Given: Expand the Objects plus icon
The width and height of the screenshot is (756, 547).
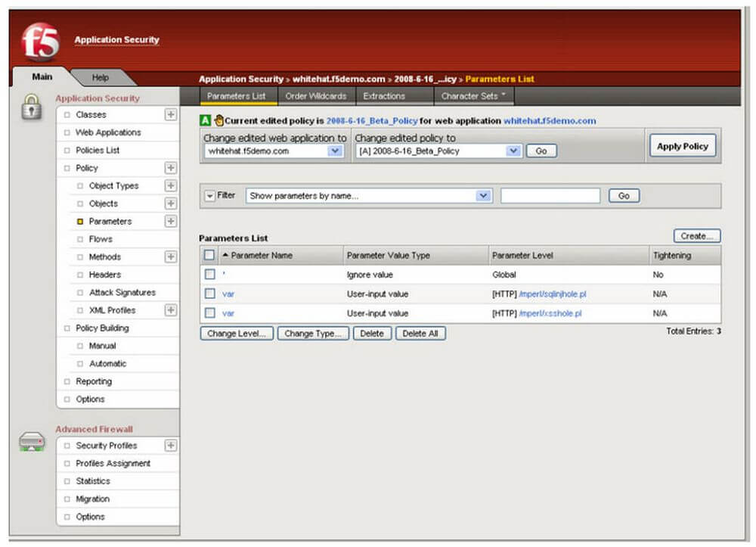Looking at the screenshot, I should (171, 204).
